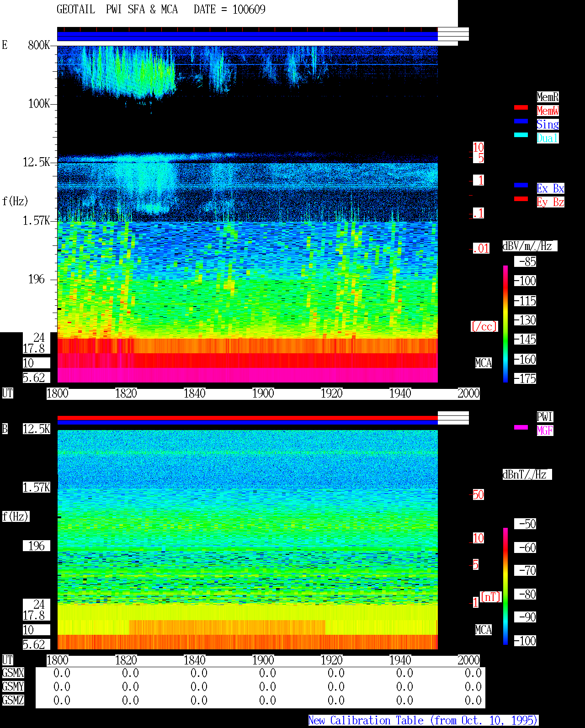Click the dBV/m/√Hz electric field color bar
585x728 pixels.
coord(505,324)
